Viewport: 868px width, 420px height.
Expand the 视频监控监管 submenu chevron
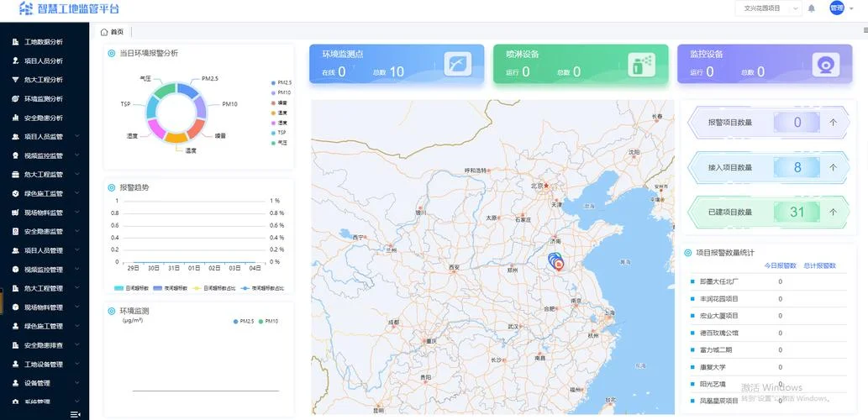click(77, 155)
